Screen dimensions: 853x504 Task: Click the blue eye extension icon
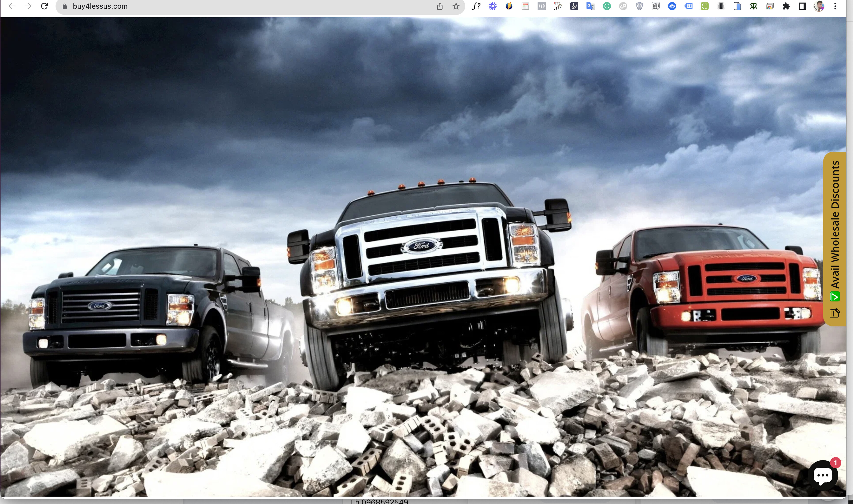[672, 6]
